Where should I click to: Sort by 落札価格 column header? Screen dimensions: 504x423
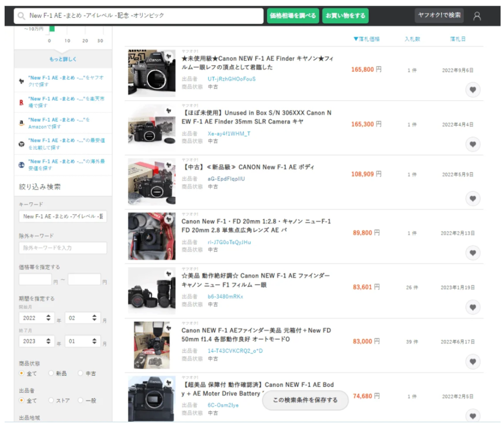click(x=366, y=39)
